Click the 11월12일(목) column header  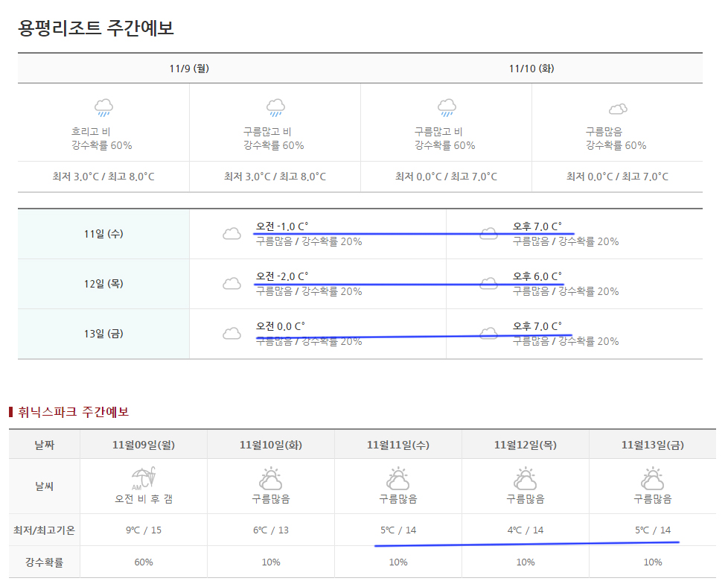point(525,445)
